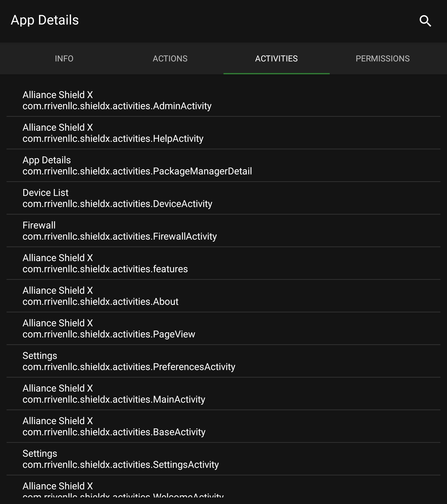This screenshot has width=447, height=504.
Task: Switch to the PERMISSIONS tab
Action: (x=383, y=58)
